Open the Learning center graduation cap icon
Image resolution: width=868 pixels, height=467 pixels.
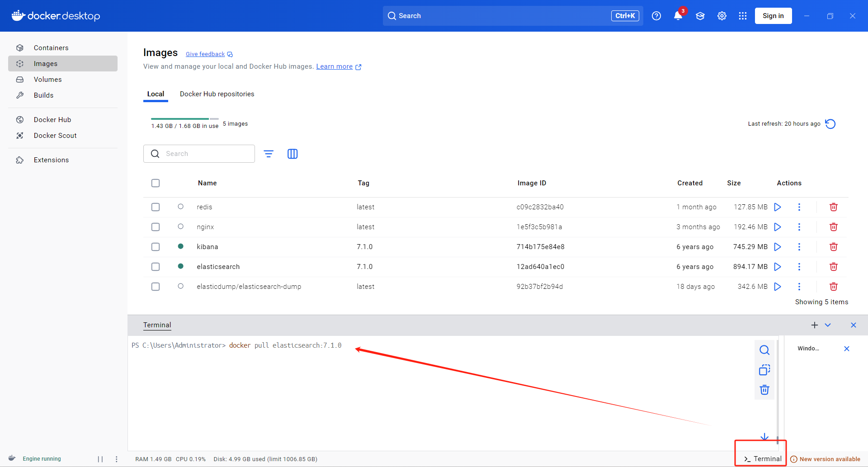tap(700, 16)
